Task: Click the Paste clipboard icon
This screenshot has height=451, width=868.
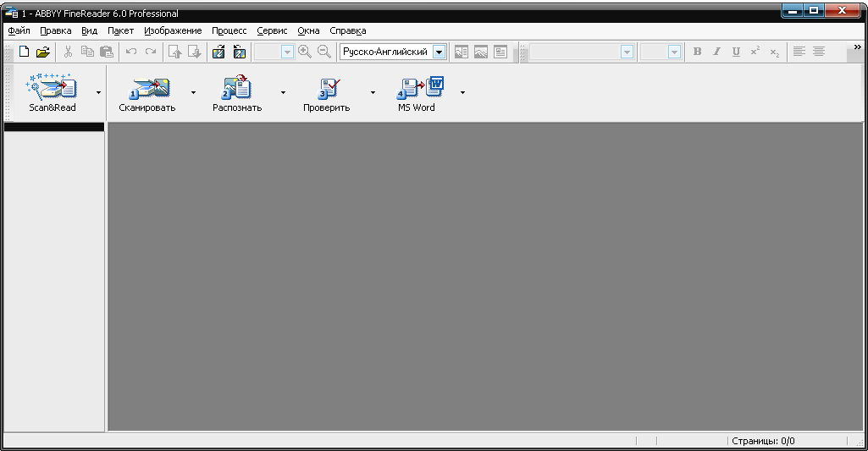Action: coord(107,52)
